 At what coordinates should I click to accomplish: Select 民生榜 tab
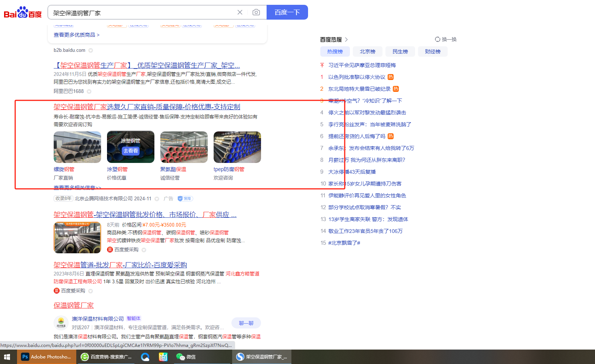tap(400, 51)
